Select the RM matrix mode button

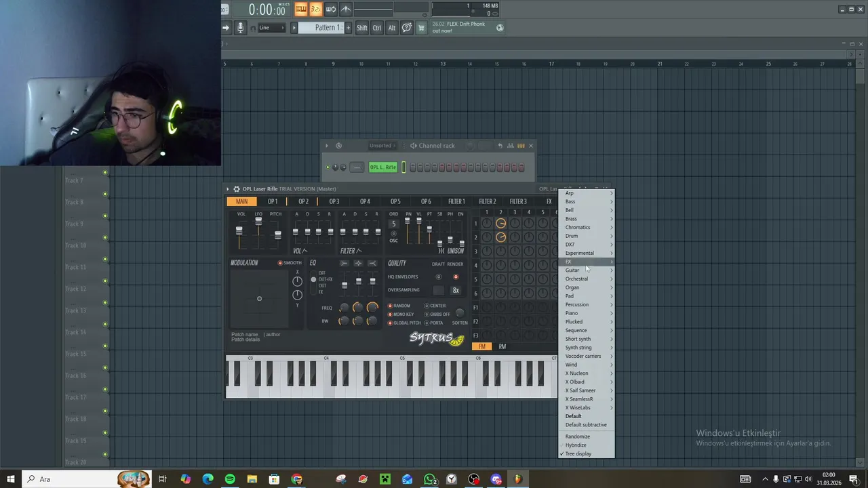(502, 346)
